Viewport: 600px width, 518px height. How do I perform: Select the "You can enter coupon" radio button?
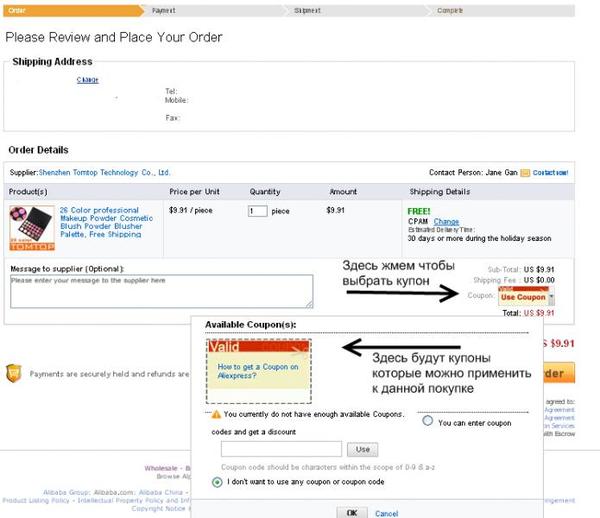pos(429,421)
